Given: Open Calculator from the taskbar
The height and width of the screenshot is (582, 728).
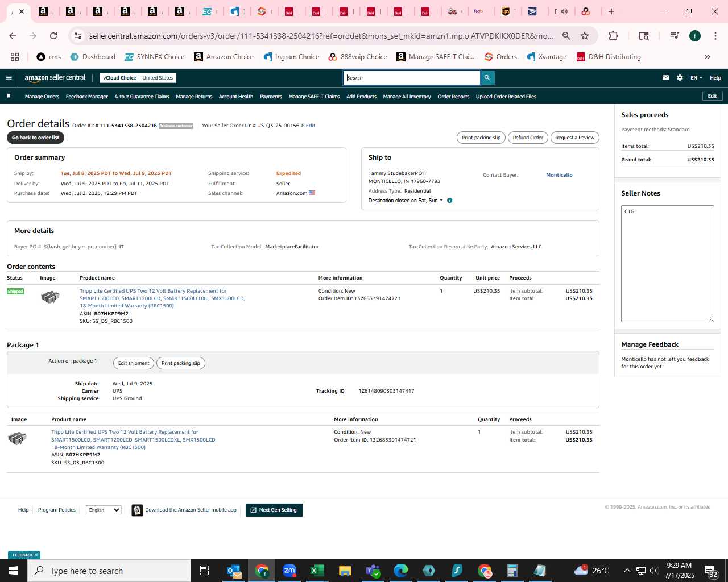Looking at the screenshot, I should pos(512,571).
